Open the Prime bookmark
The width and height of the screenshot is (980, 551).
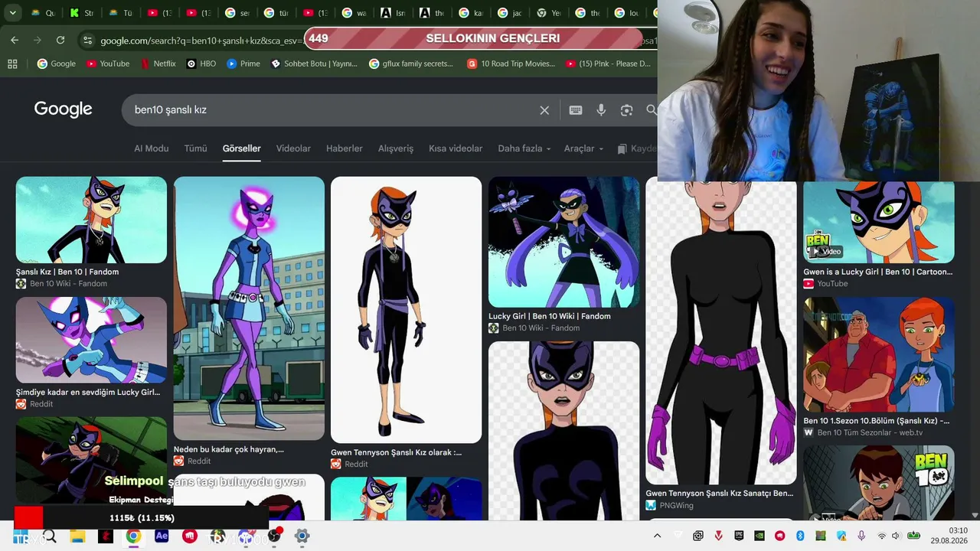(243, 64)
